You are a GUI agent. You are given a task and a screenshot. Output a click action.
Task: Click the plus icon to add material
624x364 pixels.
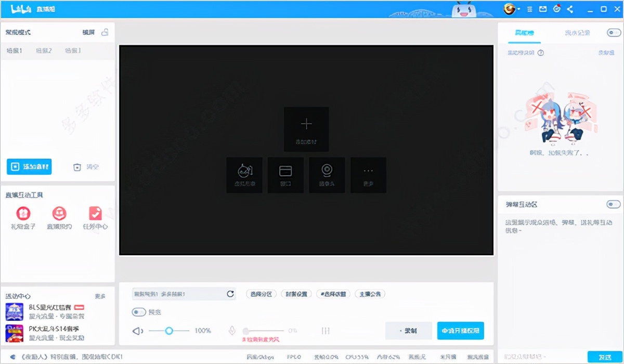click(x=306, y=124)
